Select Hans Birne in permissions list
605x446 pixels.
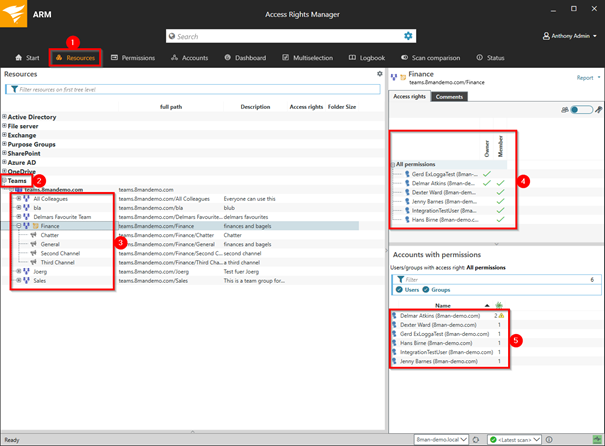[444, 220]
